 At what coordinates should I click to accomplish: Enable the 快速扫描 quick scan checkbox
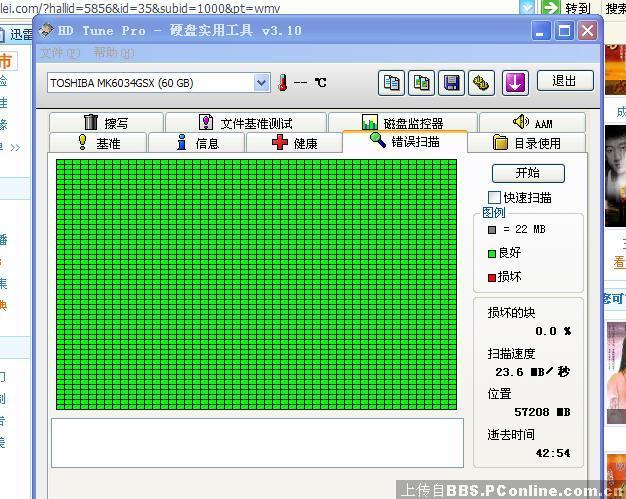point(494,198)
